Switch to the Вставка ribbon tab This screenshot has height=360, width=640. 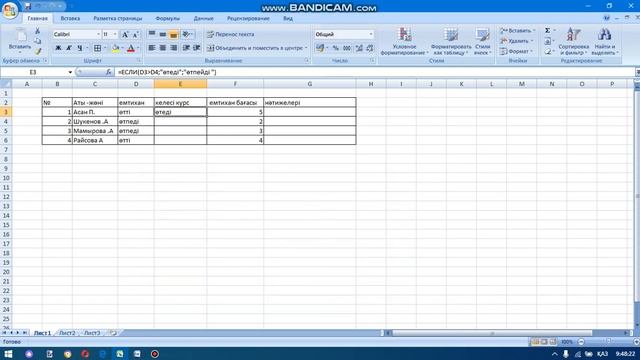click(x=70, y=18)
